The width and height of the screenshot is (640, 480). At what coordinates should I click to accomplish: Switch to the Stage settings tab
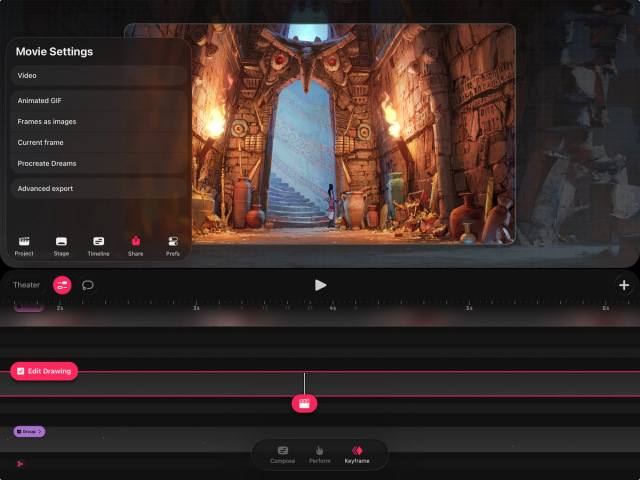coord(61,246)
